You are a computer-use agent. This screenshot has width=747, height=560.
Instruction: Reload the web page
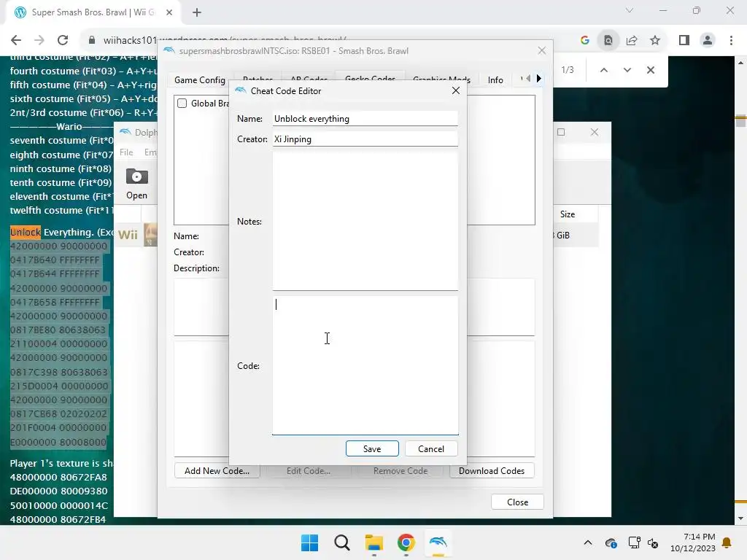click(63, 40)
